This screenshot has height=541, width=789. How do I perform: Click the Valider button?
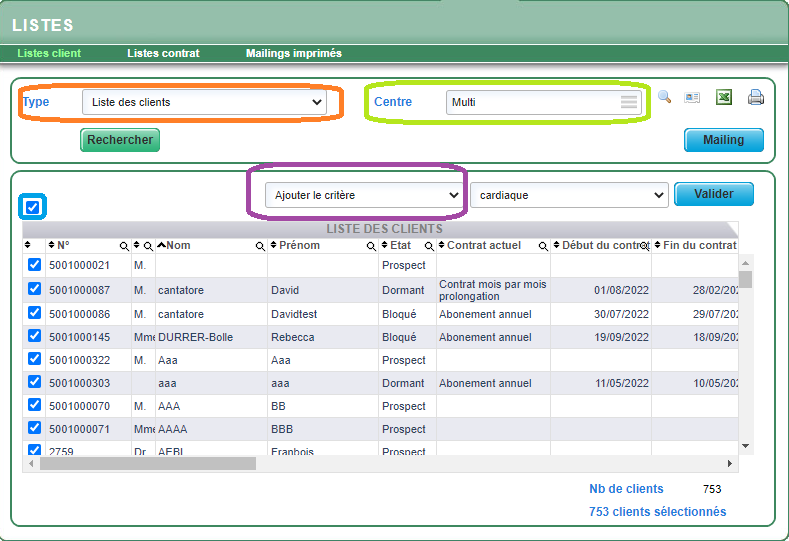click(714, 194)
